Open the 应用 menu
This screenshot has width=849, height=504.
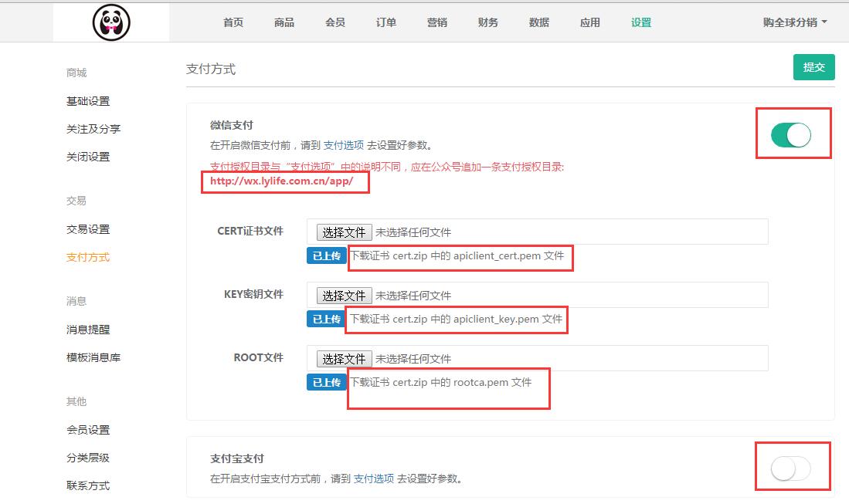coord(590,22)
